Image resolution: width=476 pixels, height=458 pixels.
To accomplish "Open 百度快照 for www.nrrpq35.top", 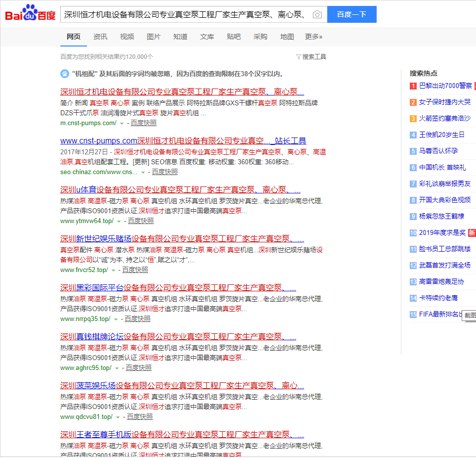I will pos(137,319).
